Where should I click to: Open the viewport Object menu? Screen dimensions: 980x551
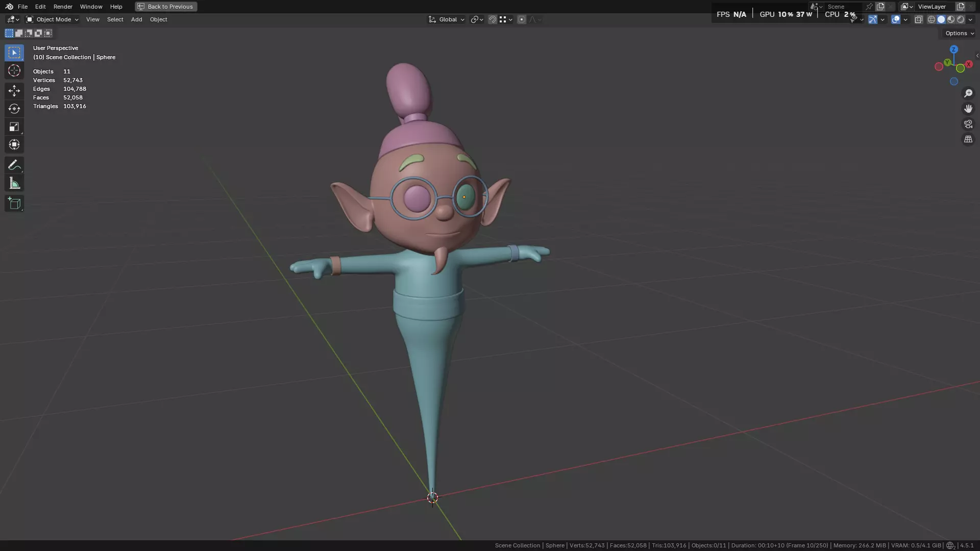pos(158,19)
